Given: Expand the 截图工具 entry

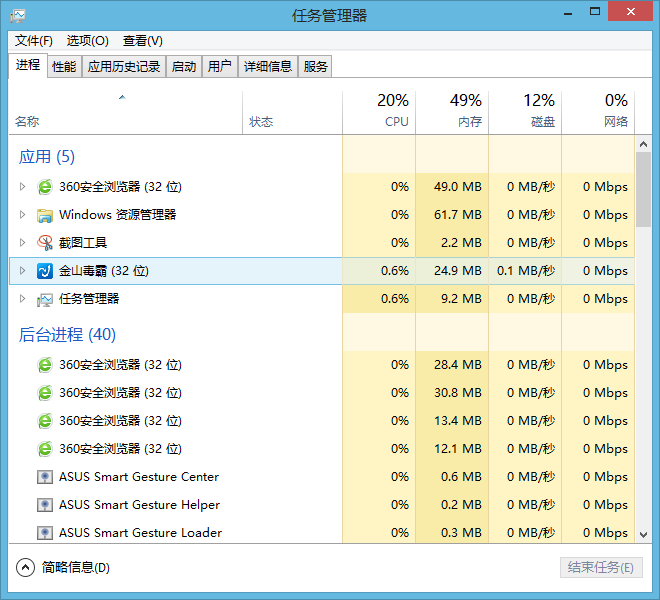Looking at the screenshot, I should coord(22,243).
